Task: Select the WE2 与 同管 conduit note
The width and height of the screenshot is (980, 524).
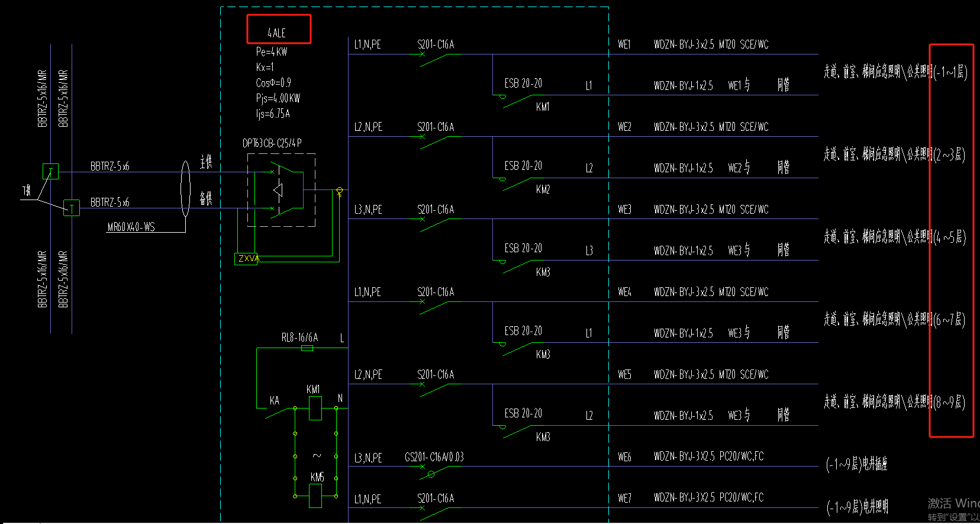Action: (759, 168)
